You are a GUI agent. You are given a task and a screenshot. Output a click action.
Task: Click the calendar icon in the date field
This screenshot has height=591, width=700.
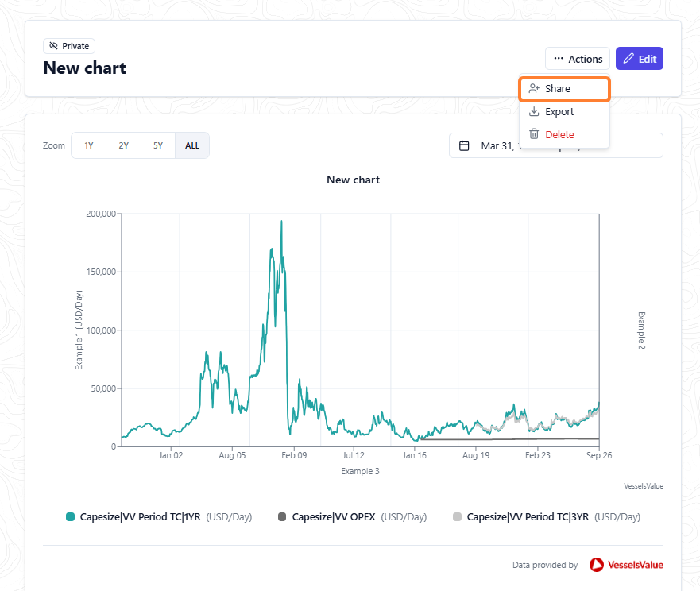[x=464, y=145]
